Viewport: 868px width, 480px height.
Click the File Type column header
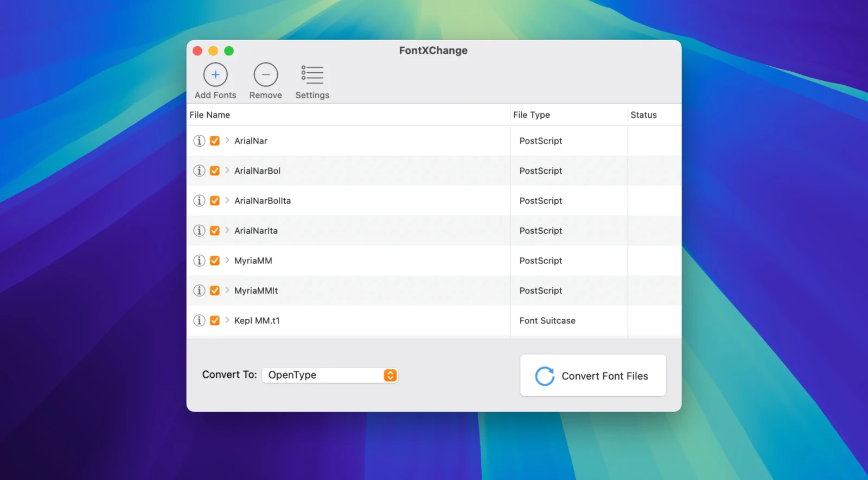[x=532, y=115]
